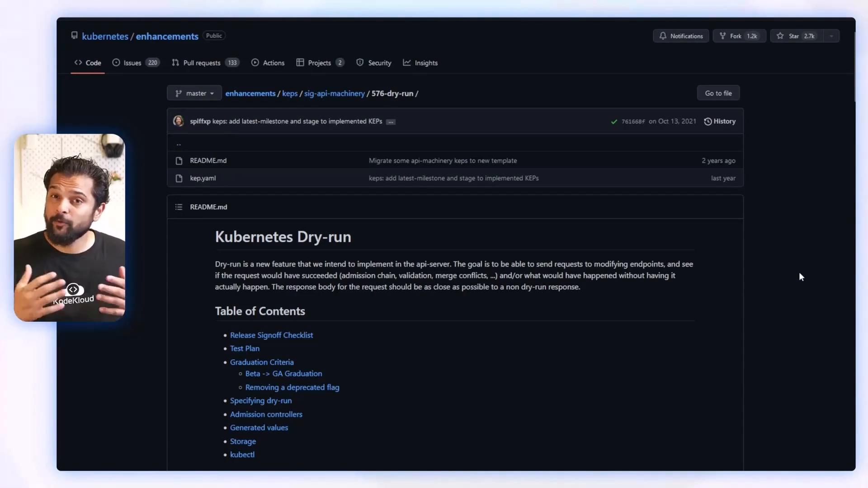Open the Insights tab
The height and width of the screenshot is (488, 868).
(420, 63)
